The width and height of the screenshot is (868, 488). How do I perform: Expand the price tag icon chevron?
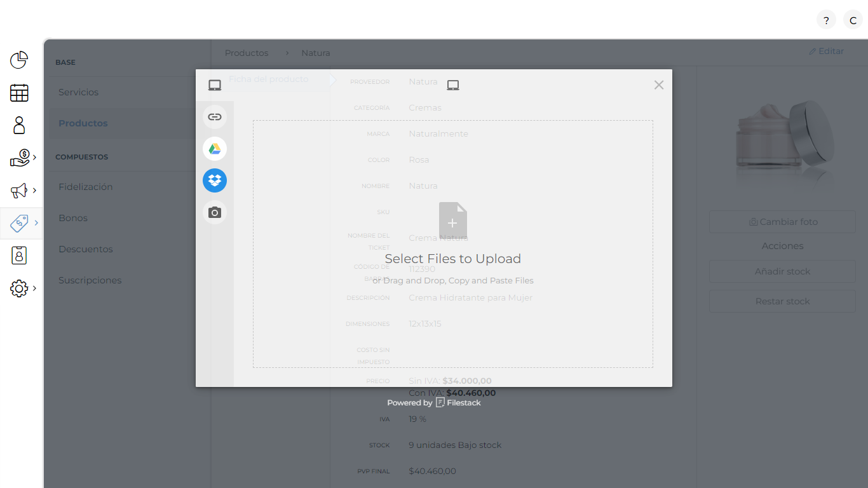pos(36,223)
